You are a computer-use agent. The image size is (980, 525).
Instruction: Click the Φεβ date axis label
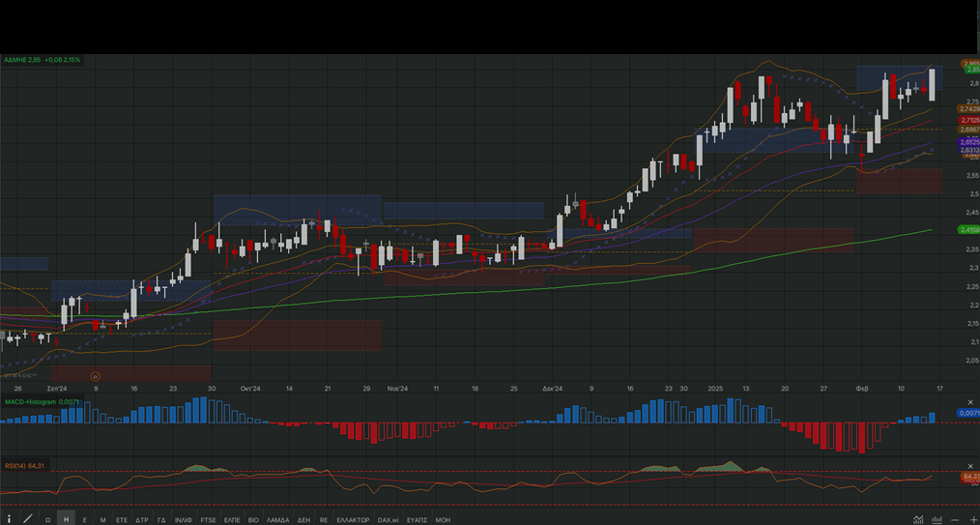coord(860,389)
